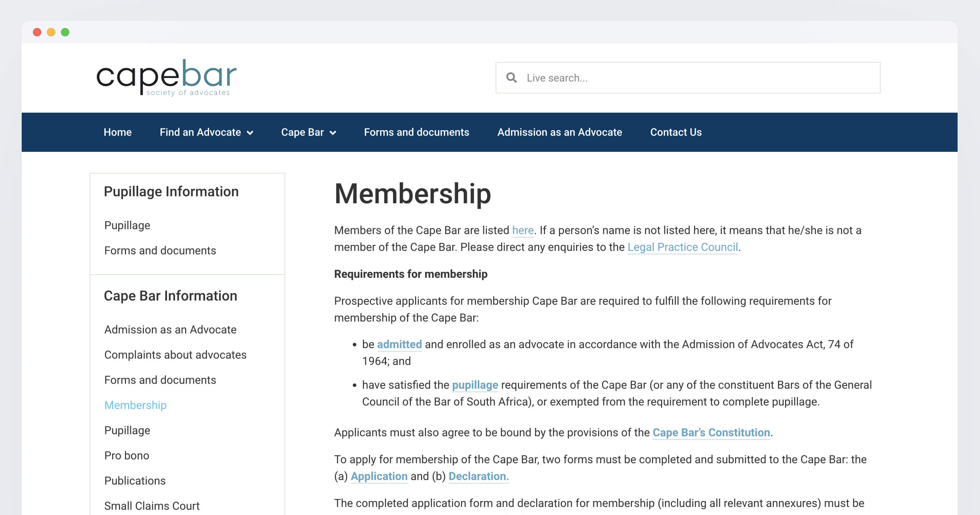Follow the 'admitted' link in requirements list
Viewport: 980px width, 515px height.
coord(399,344)
